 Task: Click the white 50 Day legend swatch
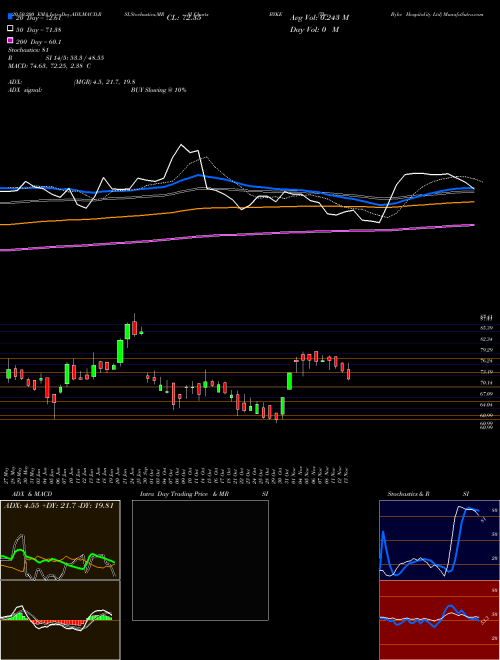[x=10, y=29]
